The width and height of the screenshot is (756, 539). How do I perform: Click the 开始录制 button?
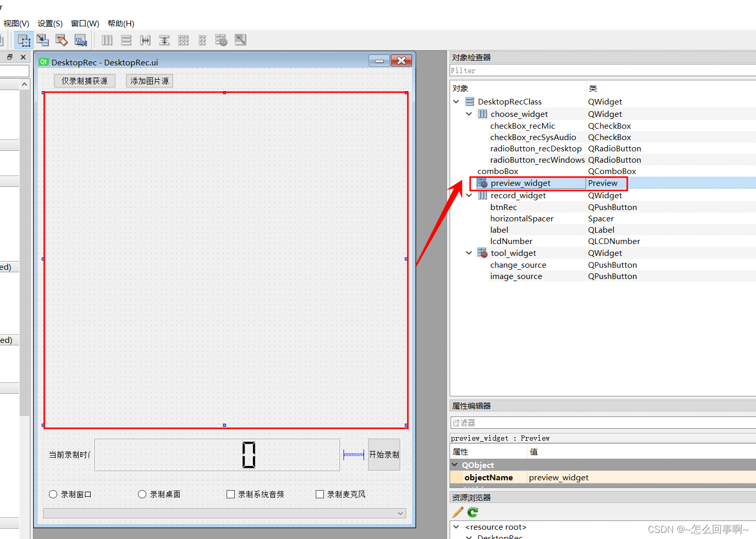[384, 455]
